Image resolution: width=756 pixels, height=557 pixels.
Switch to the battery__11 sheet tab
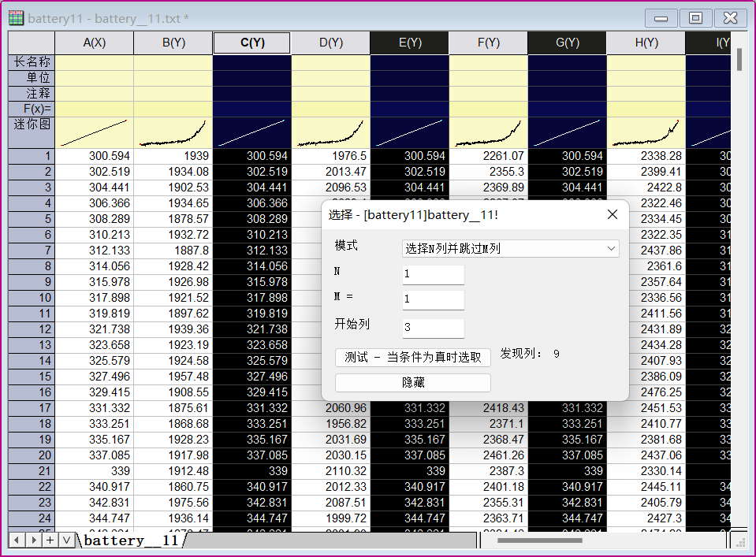point(131,540)
